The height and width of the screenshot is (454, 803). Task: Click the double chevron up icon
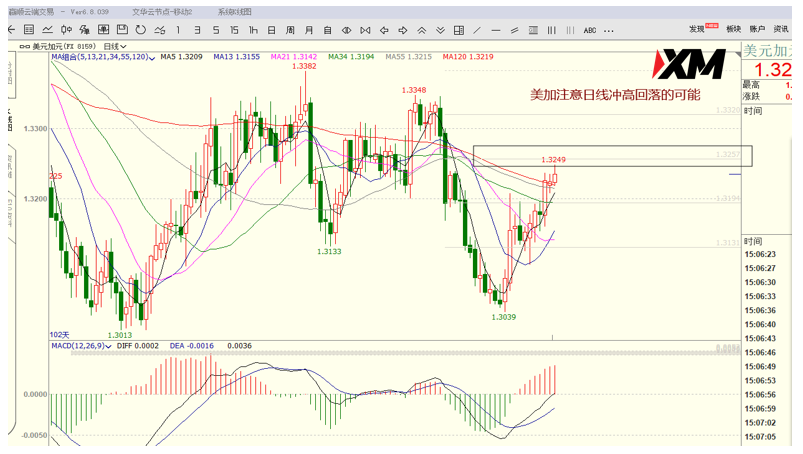tap(421, 30)
